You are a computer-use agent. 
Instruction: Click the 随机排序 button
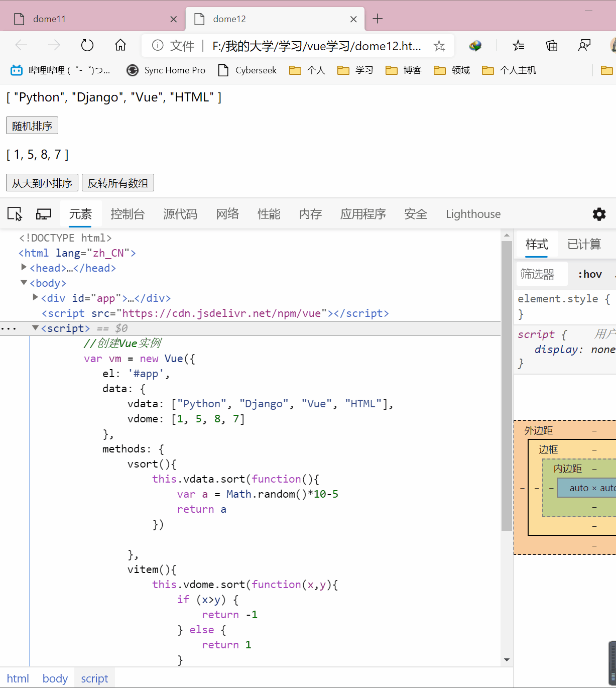click(x=32, y=126)
